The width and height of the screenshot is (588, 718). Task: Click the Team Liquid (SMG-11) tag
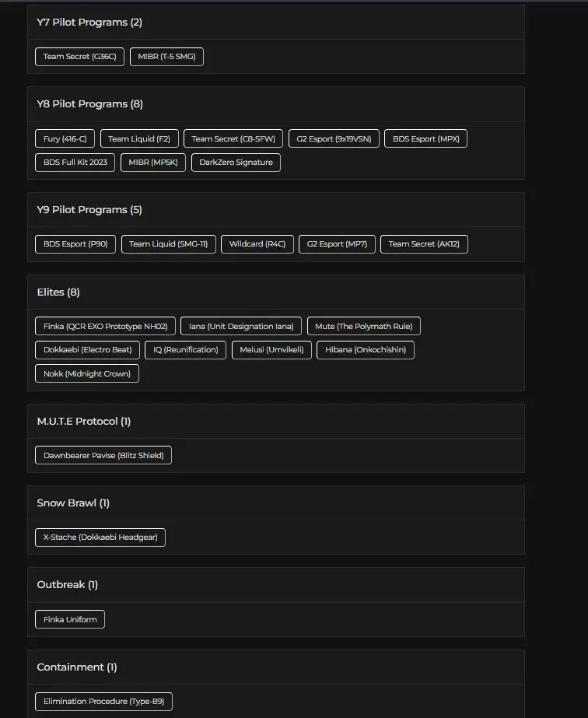(168, 244)
